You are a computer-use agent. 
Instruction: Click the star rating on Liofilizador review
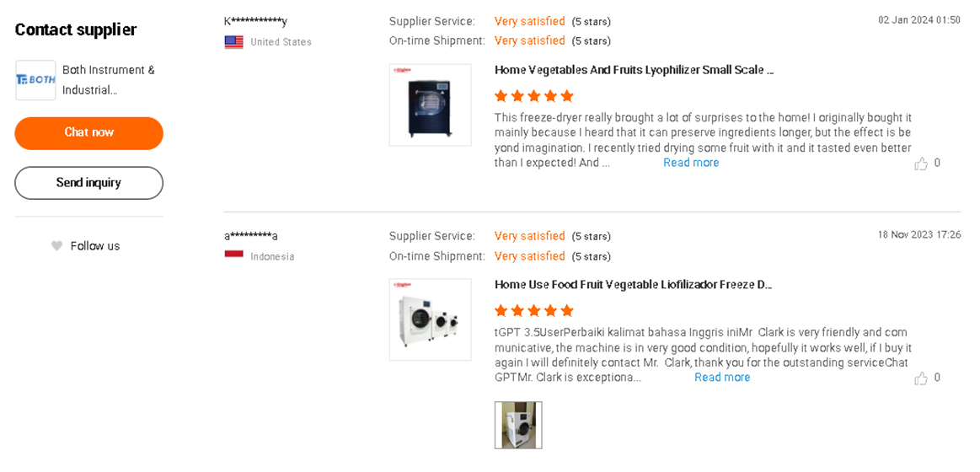pos(533,311)
